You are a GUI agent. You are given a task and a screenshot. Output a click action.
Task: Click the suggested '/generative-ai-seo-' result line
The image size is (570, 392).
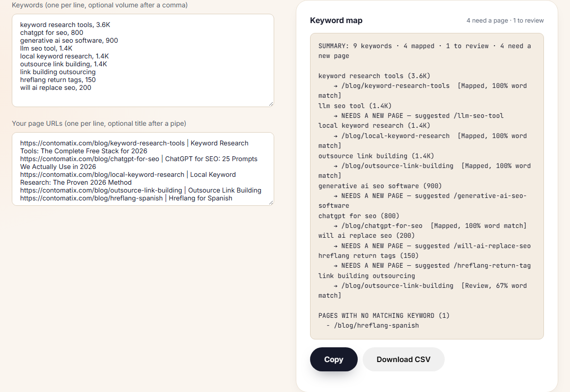click(423, 200)
